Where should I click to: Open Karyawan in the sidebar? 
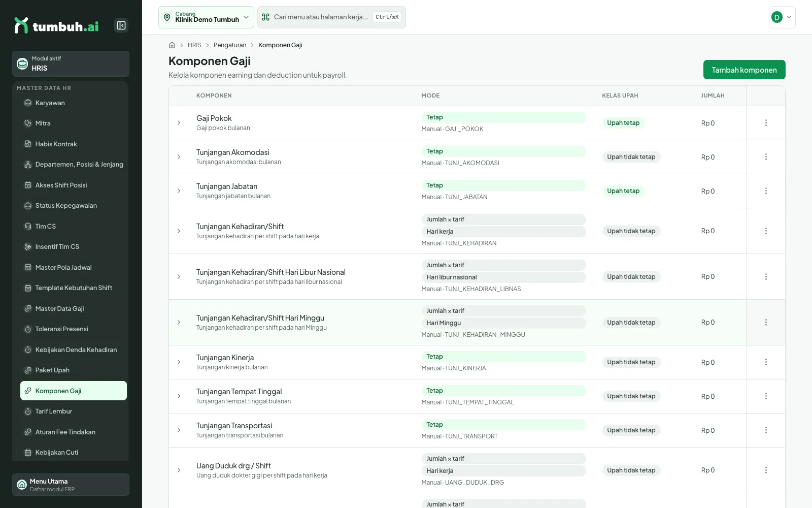tap(74, 103)
